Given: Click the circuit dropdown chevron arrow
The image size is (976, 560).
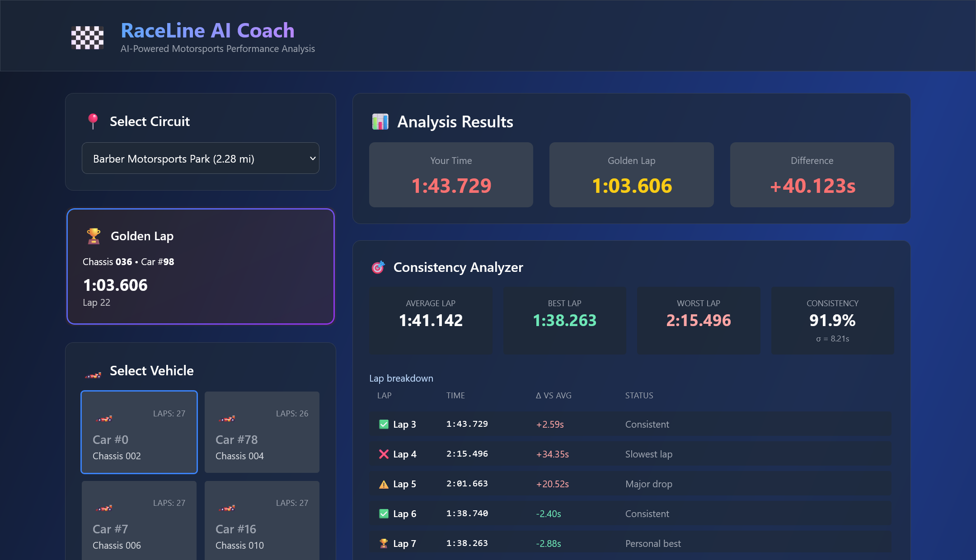Looking at the screenshot, I should click(x=312, y=159).
